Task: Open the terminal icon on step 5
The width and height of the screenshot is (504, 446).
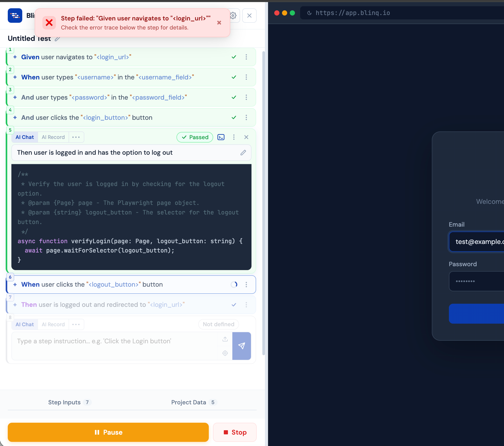Action: 221,137
